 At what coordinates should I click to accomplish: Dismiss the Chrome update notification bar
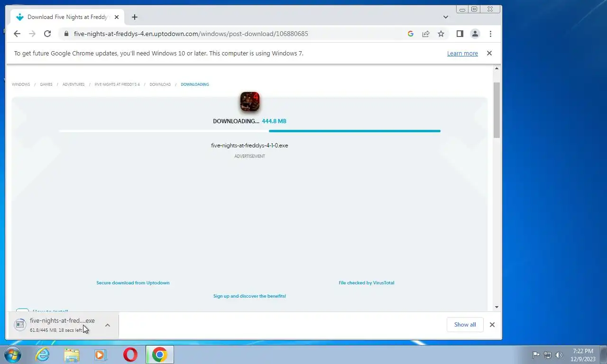pyautogui.click(x=489, y=54)
